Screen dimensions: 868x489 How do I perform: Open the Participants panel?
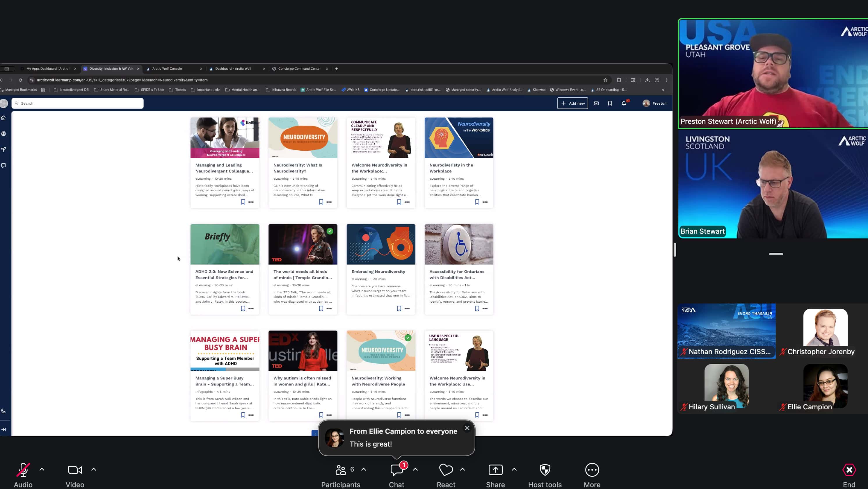341,475
